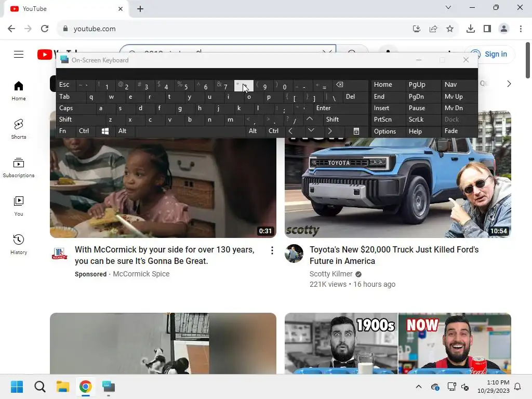This screenshot has width=532, height=399.
Task: Open a new Chrome tab
Action: click(140, 9)
